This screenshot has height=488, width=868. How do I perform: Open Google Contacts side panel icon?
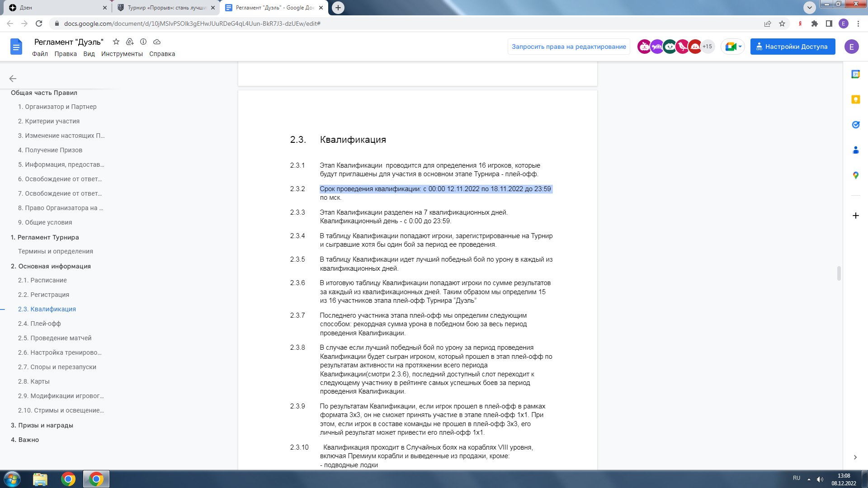(855, 150)
